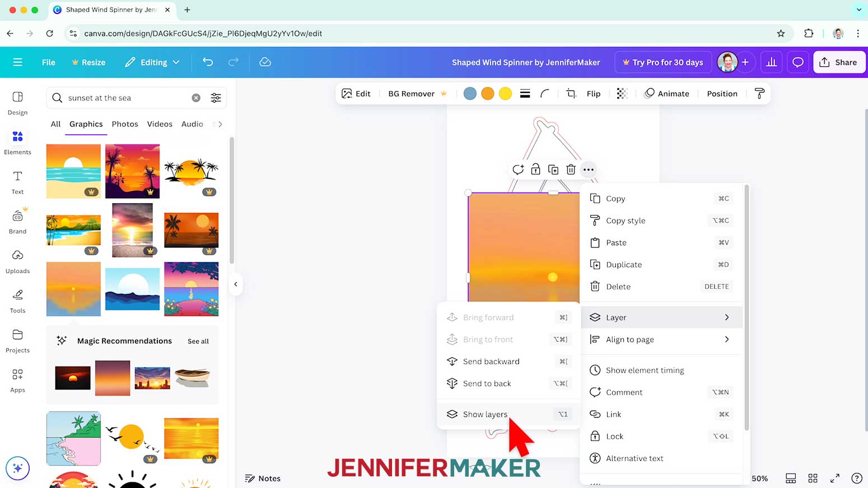Open the Elements panel in sidebar
Image resolution: width=868 pixels, height=488 pixels.
17,143
